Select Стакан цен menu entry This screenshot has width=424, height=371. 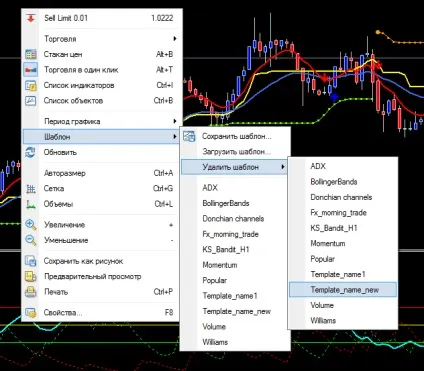[x=102, y=54]
